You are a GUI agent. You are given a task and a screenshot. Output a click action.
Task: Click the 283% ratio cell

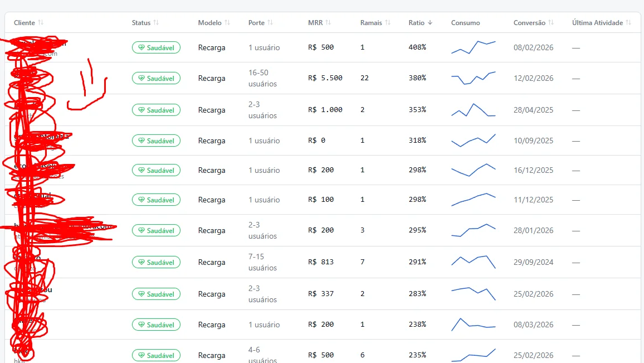(417, 293)
